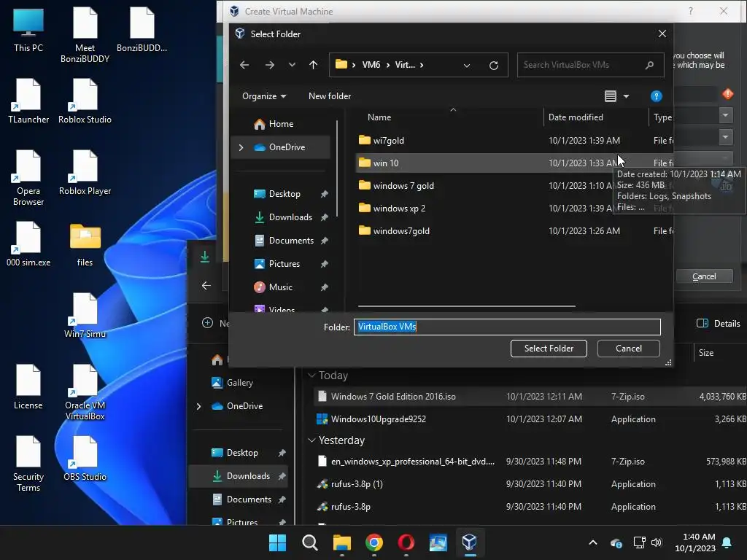Open help in Select Folder dialog
The image size is (747, 560).
656,96
